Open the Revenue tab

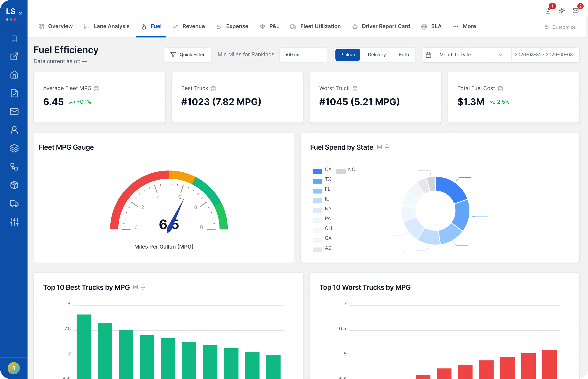[189, 26]
